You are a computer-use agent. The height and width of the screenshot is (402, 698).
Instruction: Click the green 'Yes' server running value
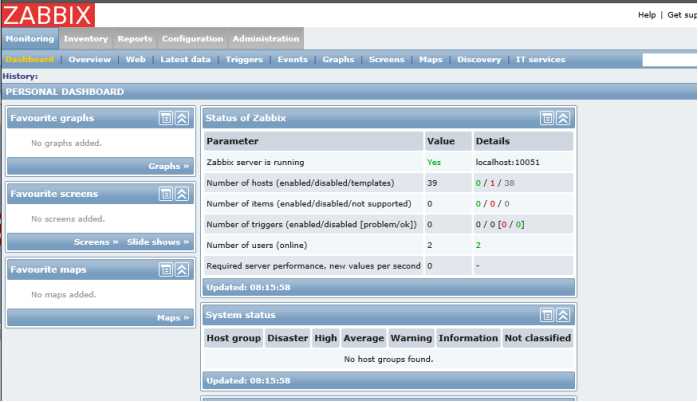[x=434, y=162]
